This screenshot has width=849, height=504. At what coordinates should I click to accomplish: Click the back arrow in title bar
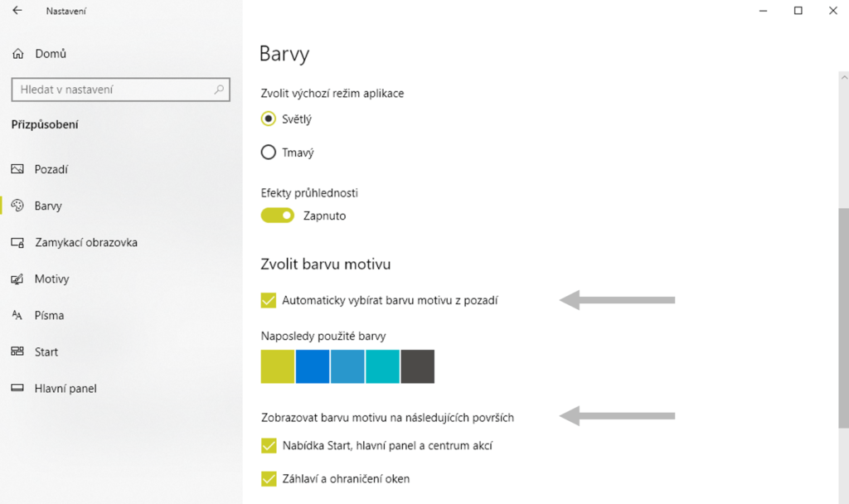click(17, 11)
